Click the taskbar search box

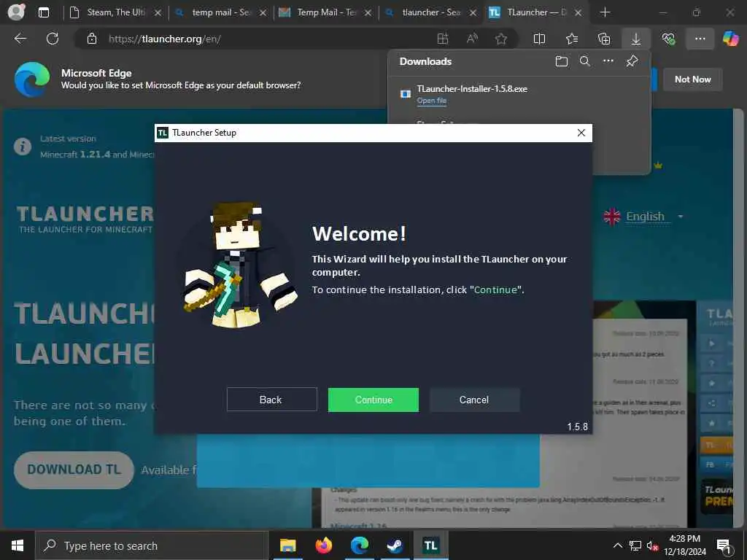click(152, 545)
